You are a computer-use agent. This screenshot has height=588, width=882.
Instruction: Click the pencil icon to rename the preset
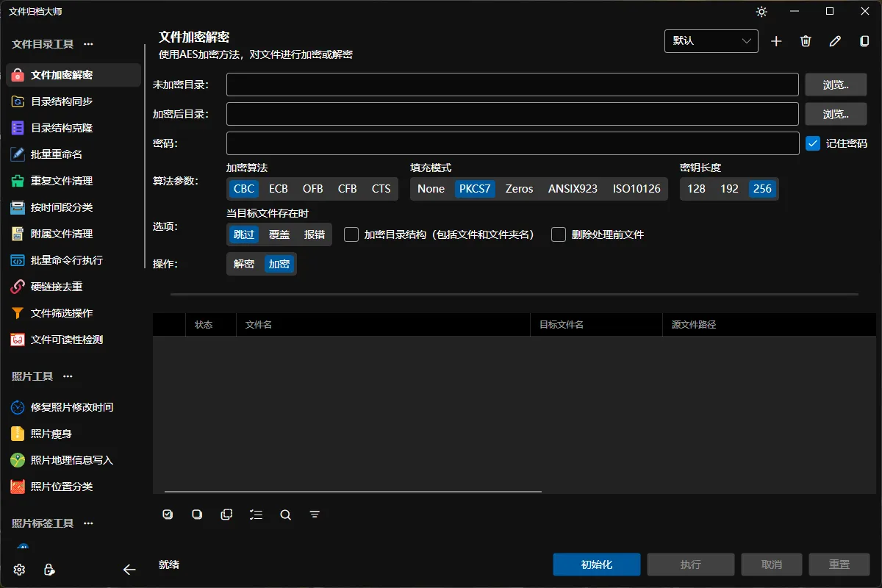click(x=835, y=41)
